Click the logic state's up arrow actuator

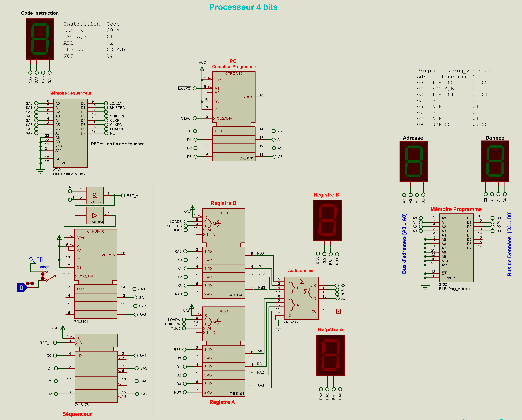28,283
